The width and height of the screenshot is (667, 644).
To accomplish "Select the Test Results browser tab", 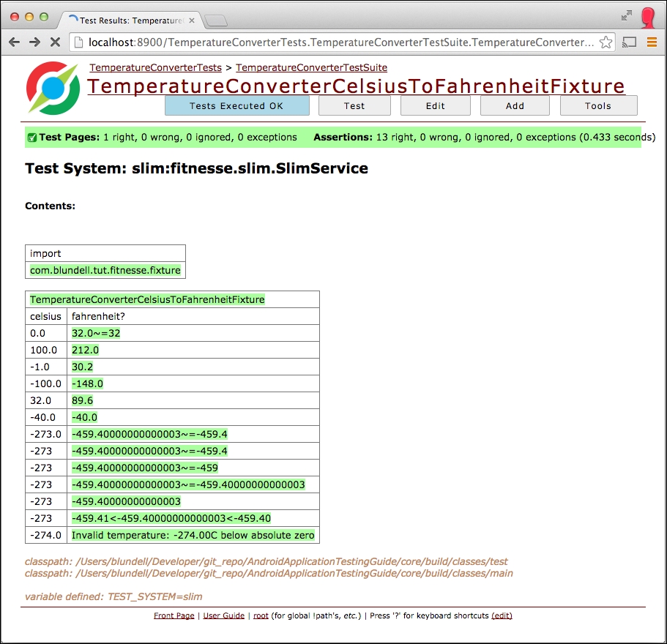I will (x=130, y=20).
